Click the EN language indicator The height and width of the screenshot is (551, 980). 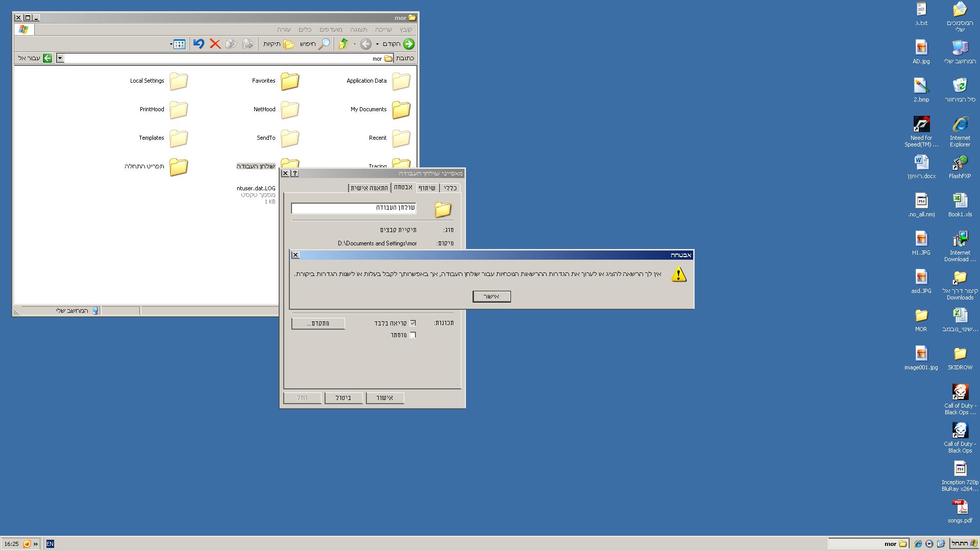pyautogui.click(x=50, y=544)
